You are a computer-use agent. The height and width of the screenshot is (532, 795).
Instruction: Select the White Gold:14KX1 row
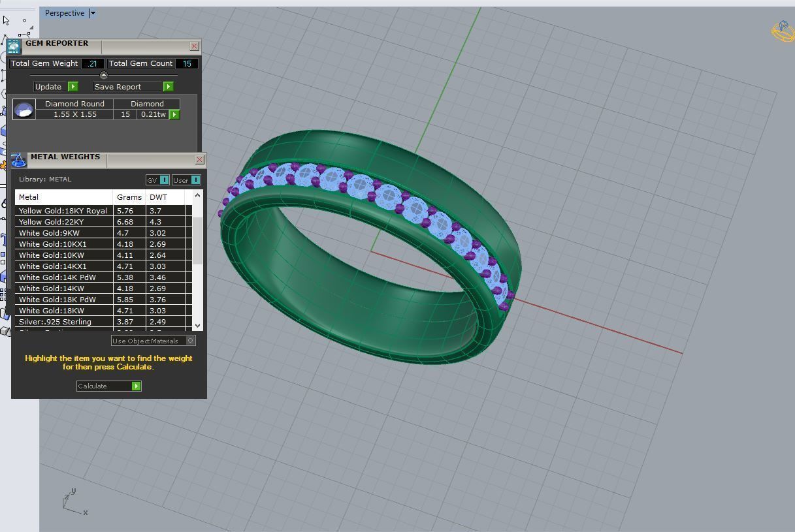pyautogui.click(x=103, y=266)
